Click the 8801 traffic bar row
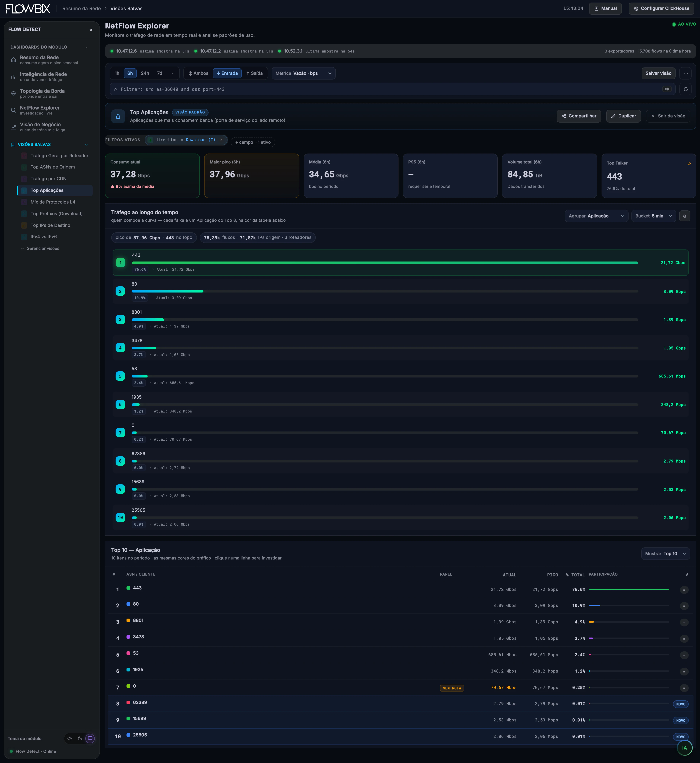 400,319
